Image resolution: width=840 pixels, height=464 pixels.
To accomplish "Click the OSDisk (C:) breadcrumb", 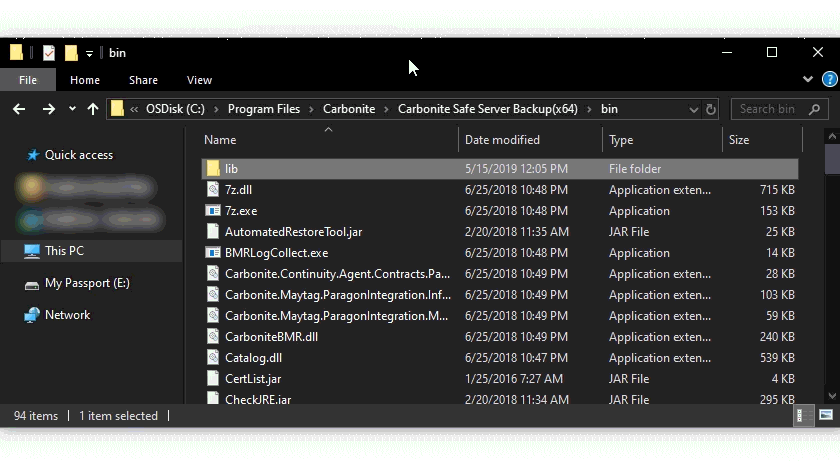I will 175,109.
